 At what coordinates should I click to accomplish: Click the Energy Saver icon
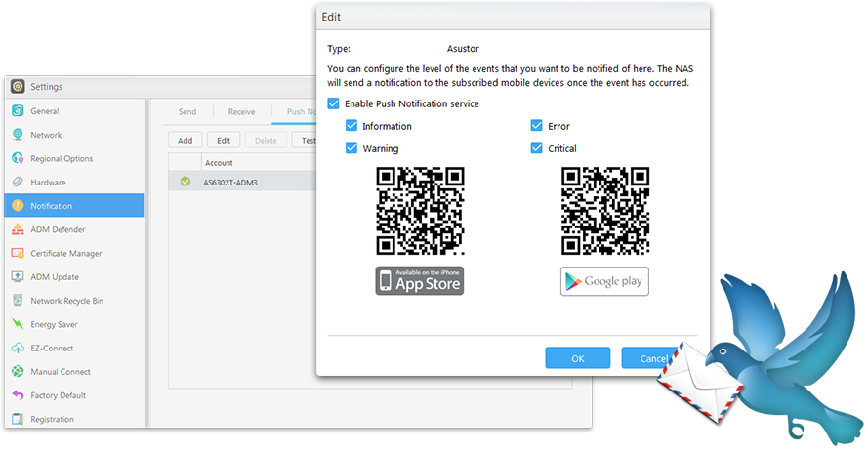18,324
